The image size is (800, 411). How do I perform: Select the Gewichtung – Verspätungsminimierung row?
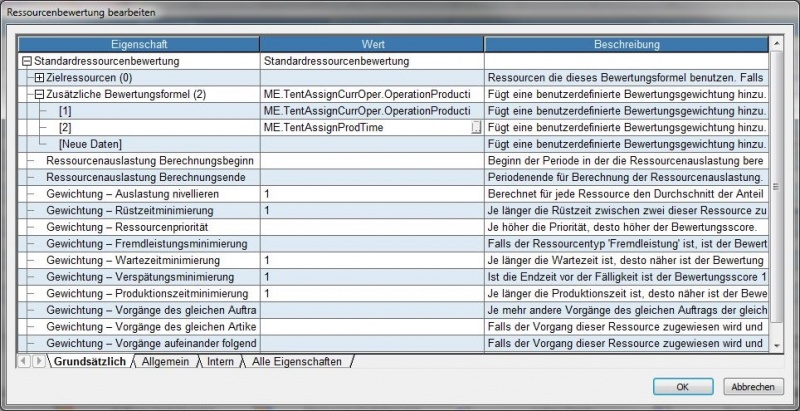(x=146, y=276)
